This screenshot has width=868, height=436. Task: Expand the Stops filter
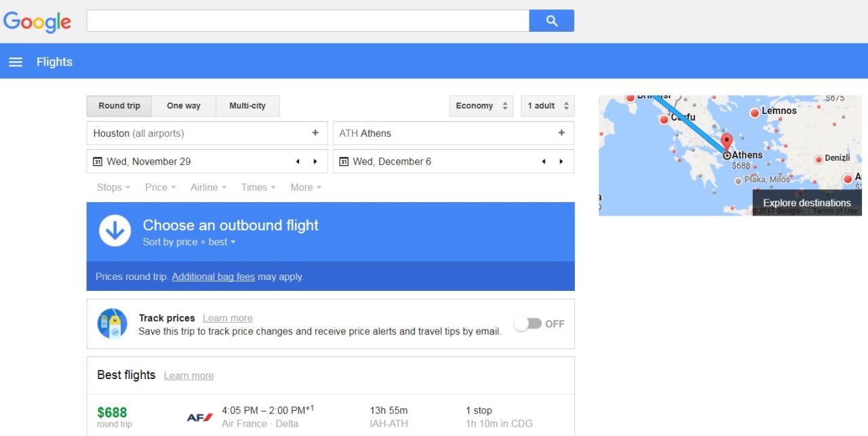click(x=113, y=187)
